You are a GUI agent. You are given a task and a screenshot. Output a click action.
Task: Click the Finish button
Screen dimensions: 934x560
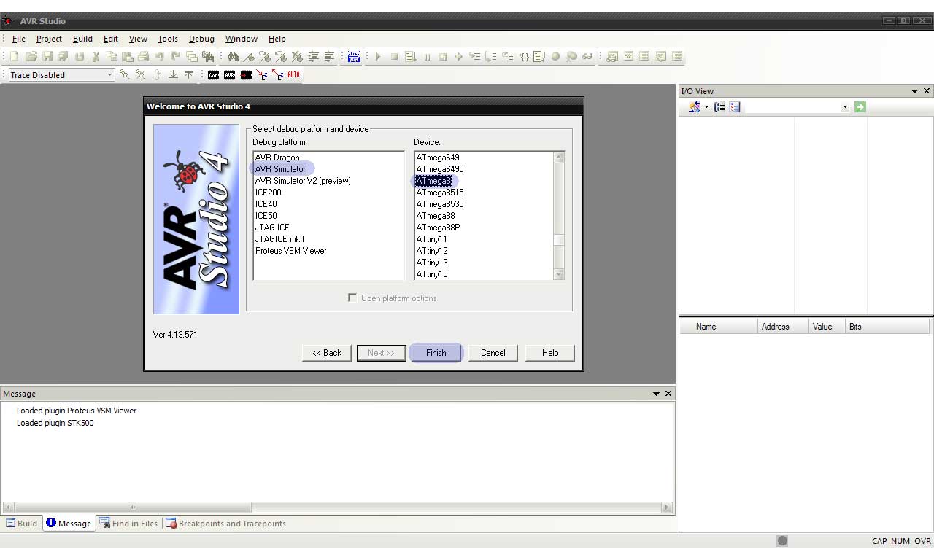click(x=436, y=353)
